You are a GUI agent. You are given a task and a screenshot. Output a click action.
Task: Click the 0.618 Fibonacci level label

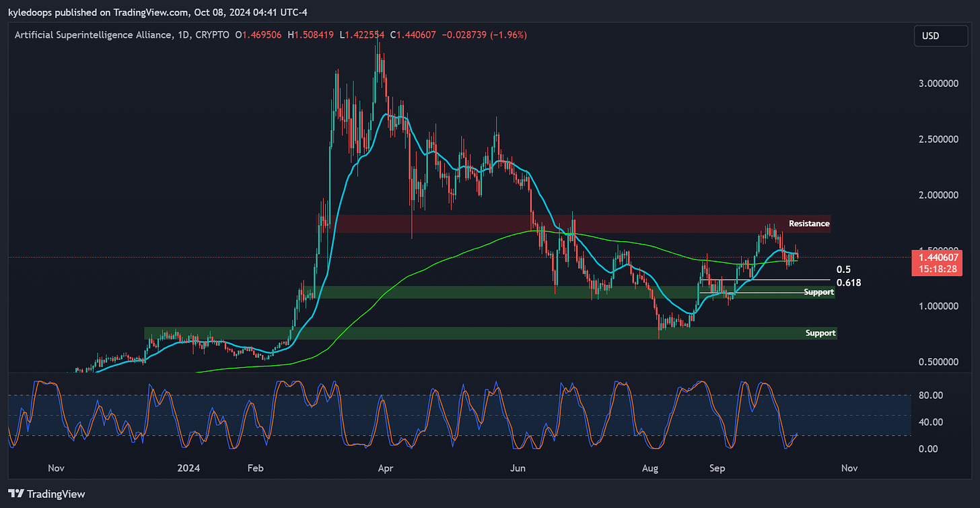pyautogui.click(x=849, y=283)
